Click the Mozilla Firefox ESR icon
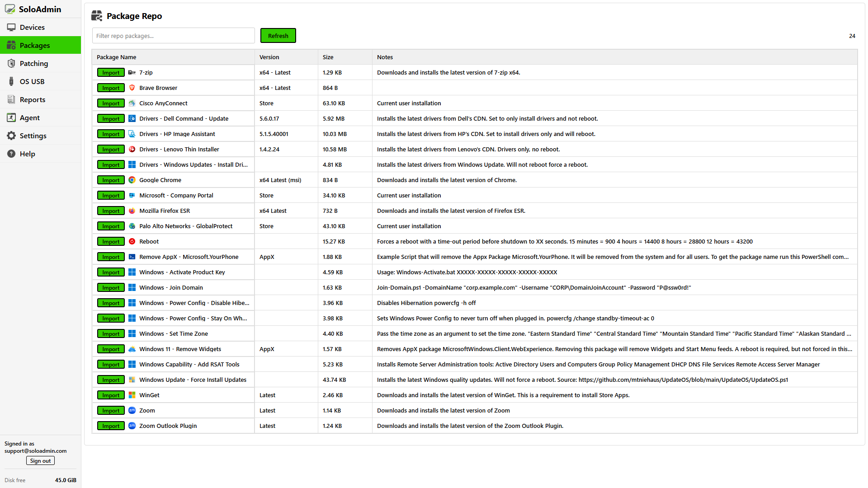The image size is (868, 488). (x=132, y=211)
